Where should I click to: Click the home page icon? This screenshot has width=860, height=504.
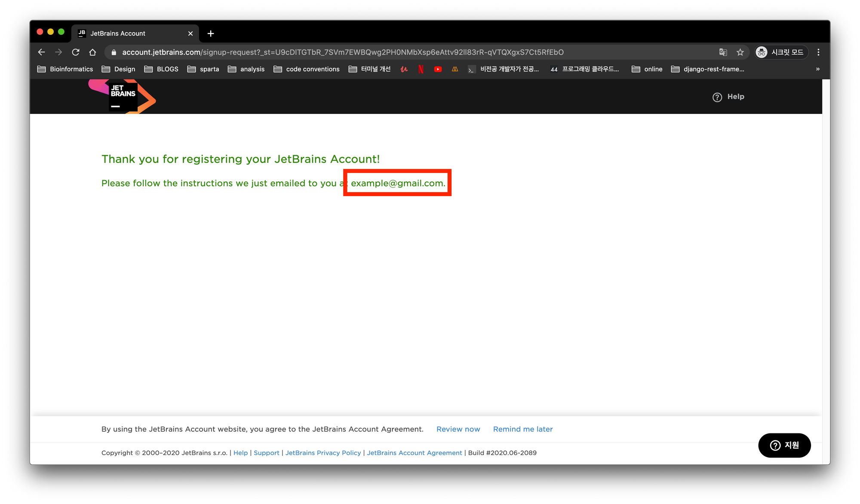coord(92,52)
